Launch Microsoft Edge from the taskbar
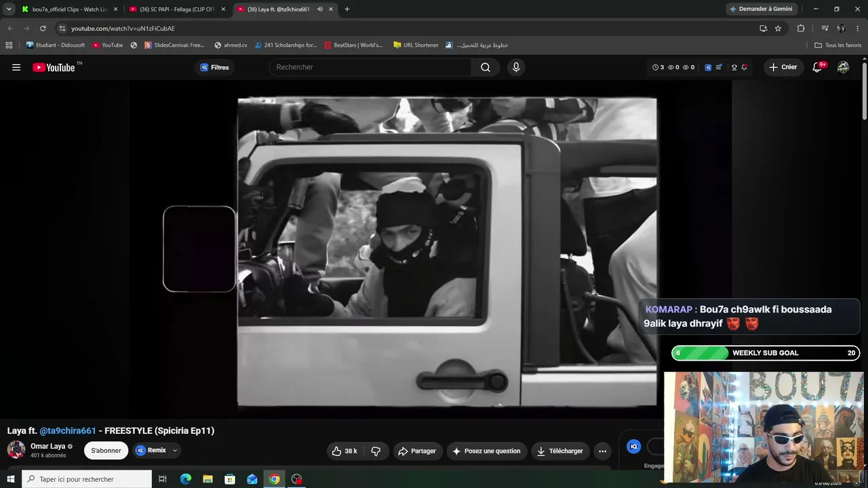 tap(186, 479)
